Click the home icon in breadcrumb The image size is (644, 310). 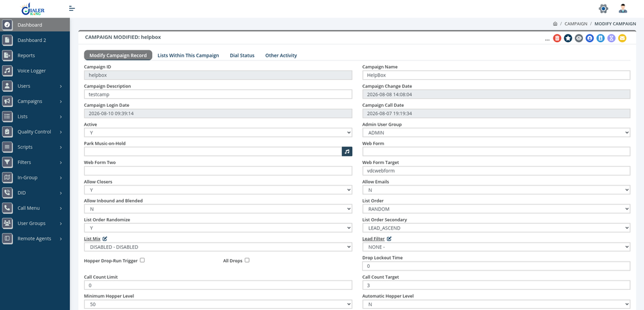[x=555, y=24]
